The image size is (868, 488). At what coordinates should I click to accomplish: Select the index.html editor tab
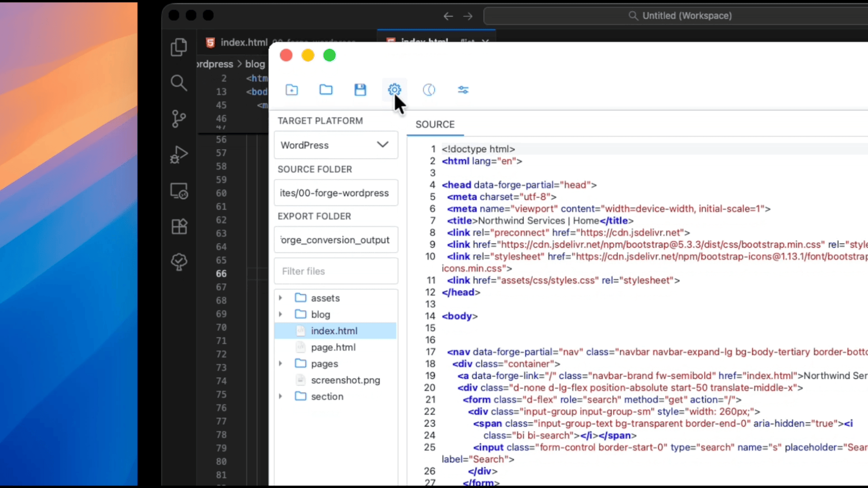(x=244, y=42)
